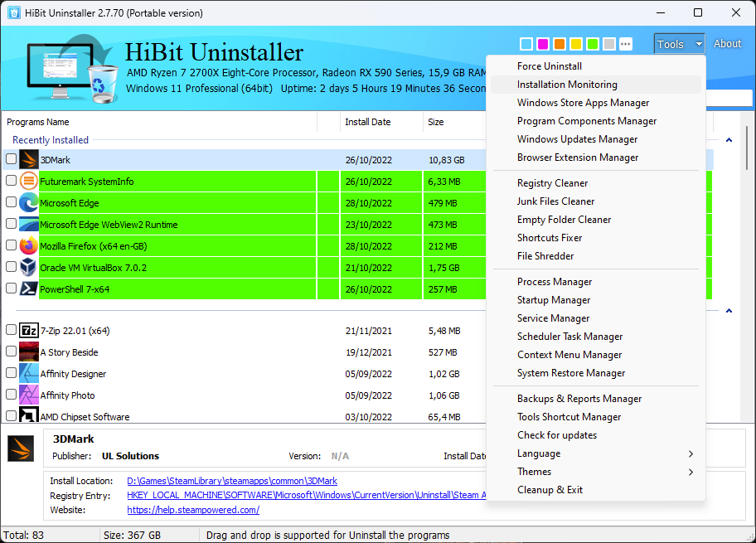Click the 3DMark program icon in list
The width and height of the screenshot is (756, 543).
28,160
